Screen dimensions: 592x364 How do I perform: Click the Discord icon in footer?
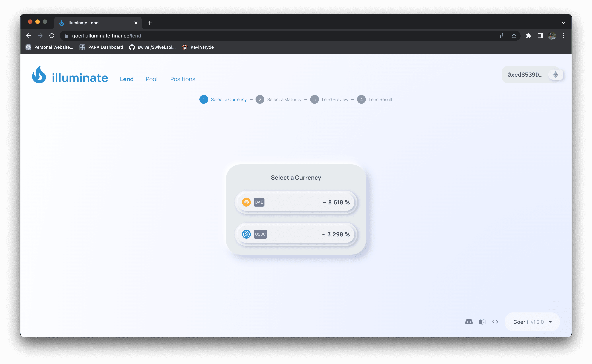click(x=469, y=322)
